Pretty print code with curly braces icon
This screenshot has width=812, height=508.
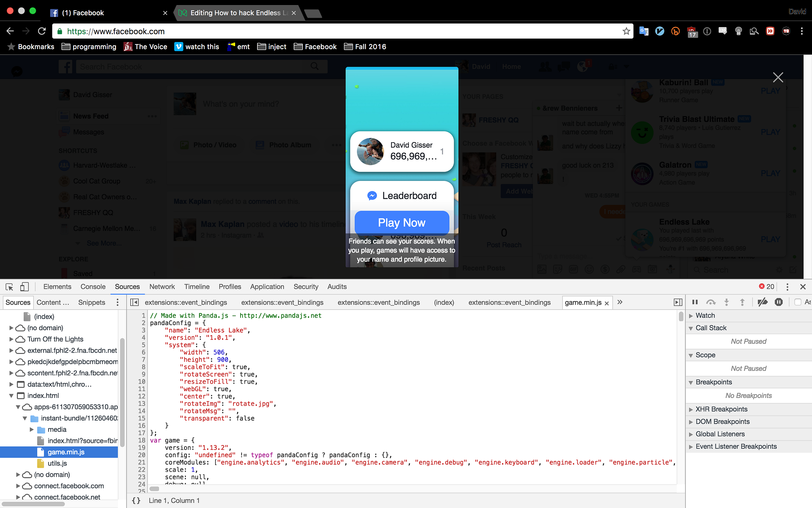tap(136, 501)
